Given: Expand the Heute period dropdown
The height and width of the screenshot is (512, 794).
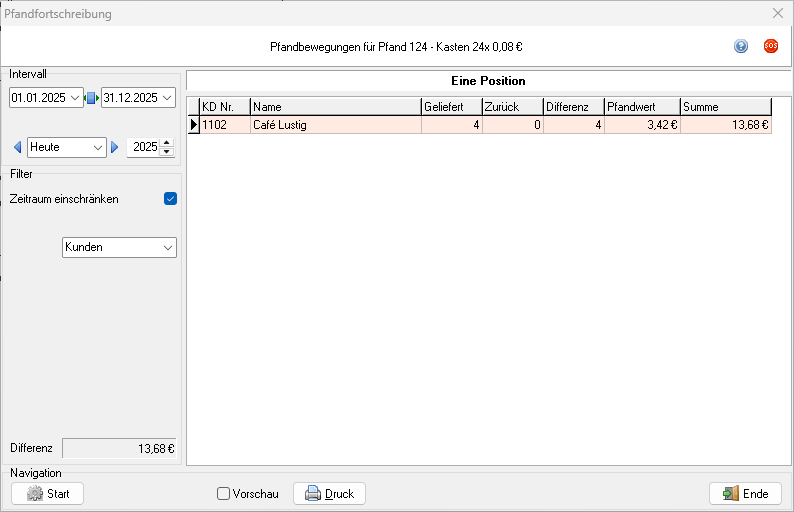Looking at the screenshot, I should pos(98,147).
